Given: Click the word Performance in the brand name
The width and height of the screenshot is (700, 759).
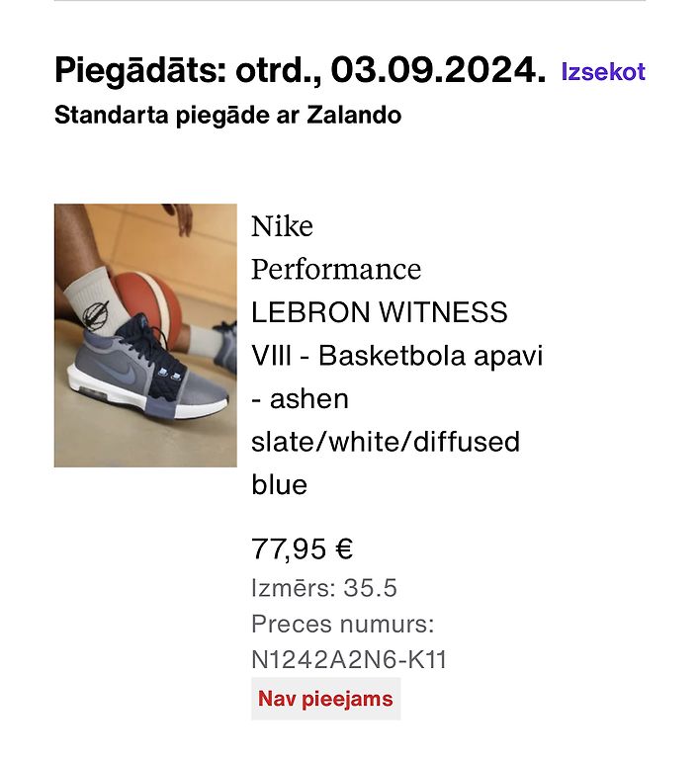Looking at the screenshot, I should tap(336, 270).
